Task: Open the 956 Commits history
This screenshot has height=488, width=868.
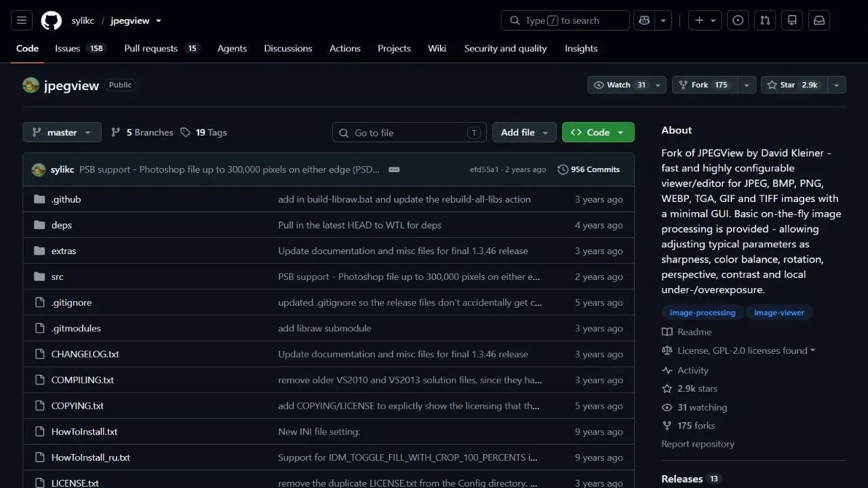Action: click(x=589, y=169)
